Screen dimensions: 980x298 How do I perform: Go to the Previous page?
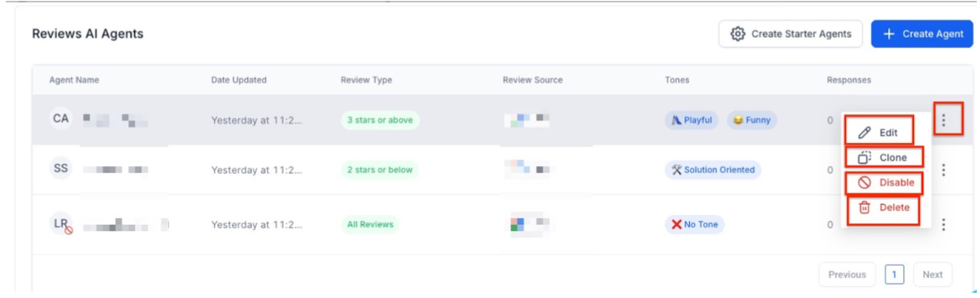pos(847,274)
